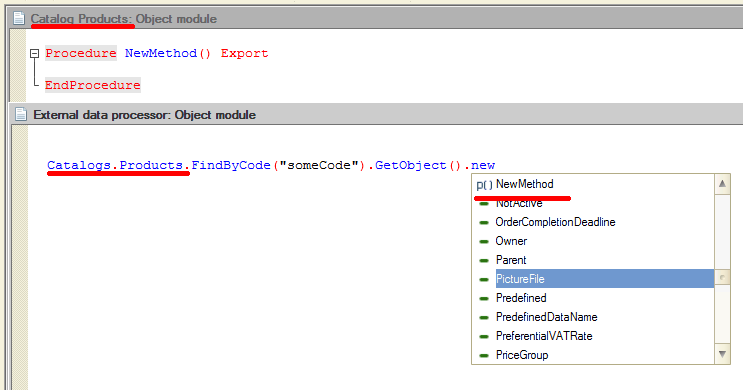Click the Export keyword in the procedure header
Screen dimensions: 743x390
[245, 53]
